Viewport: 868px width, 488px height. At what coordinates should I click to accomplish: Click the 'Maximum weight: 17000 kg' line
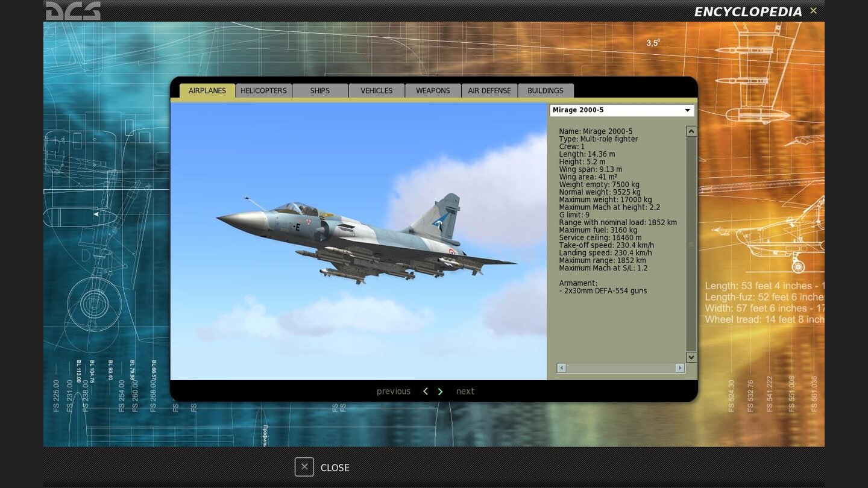605,199
